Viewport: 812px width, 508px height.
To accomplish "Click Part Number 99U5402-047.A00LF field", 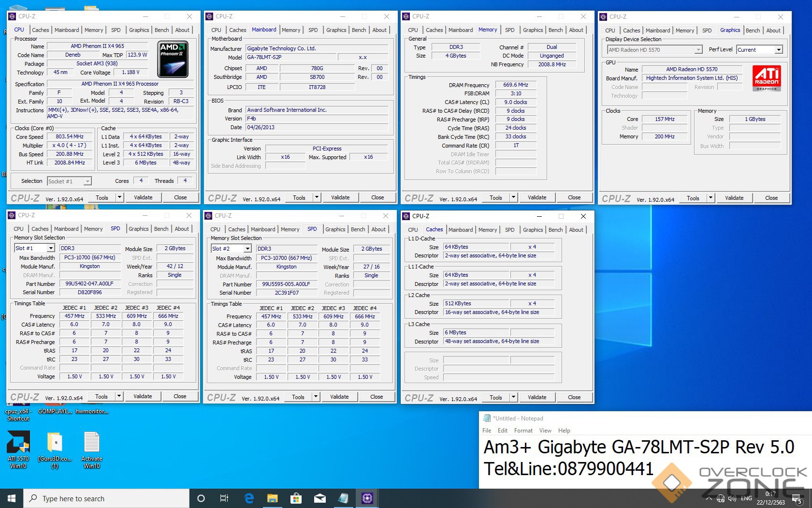I will coord(90,284).
